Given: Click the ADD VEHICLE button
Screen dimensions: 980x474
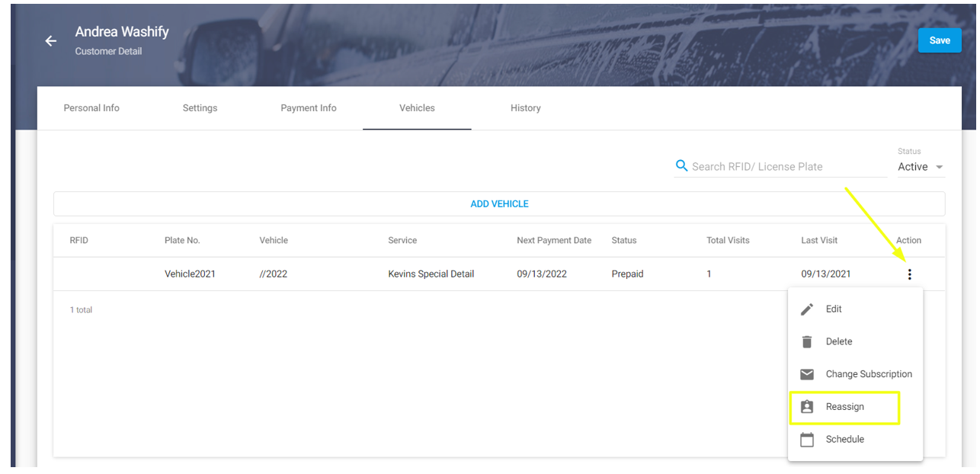Looking at the screenshot, I should coord(499,203).
